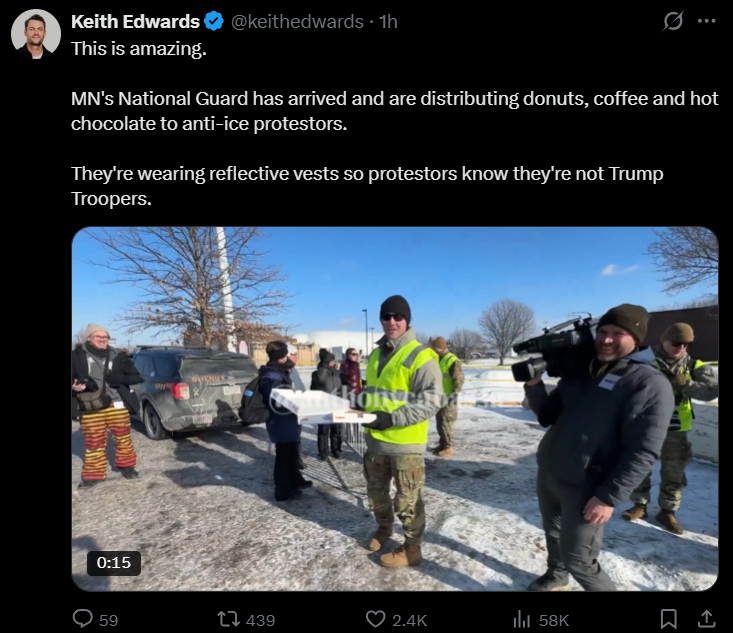Viewport: 733px width, 633px height.
Task: Open the @keithedwards handle link
Action: coord(297,22)
